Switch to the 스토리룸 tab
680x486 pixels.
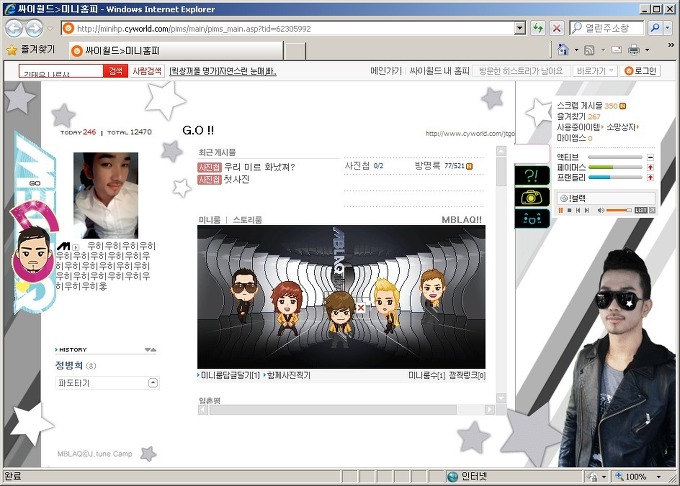click(248, 220)
